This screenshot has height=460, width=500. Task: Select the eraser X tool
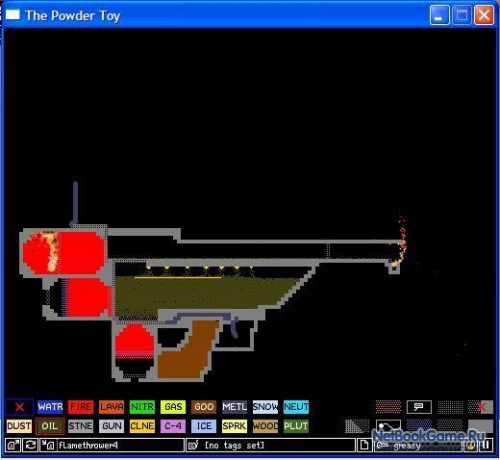click(19, 407)
